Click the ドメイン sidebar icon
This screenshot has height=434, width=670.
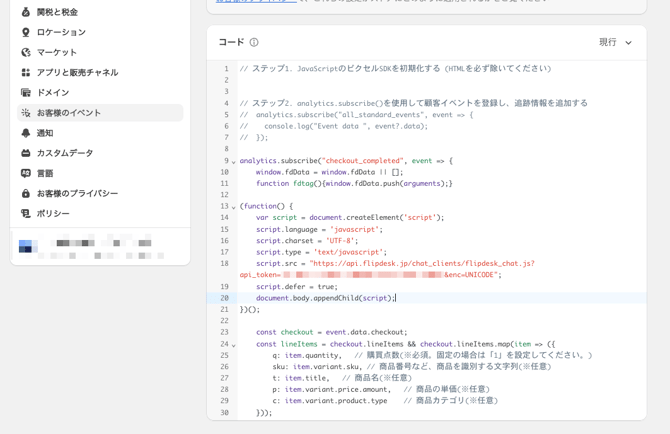pos(26,92)
